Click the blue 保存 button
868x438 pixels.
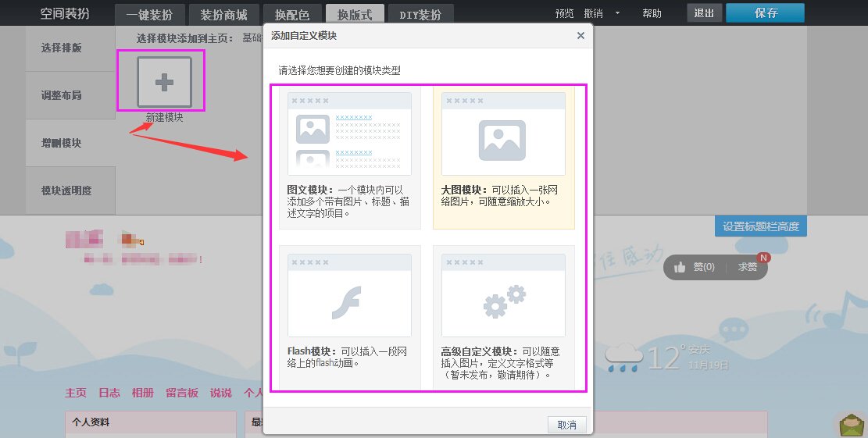(765, 12)
